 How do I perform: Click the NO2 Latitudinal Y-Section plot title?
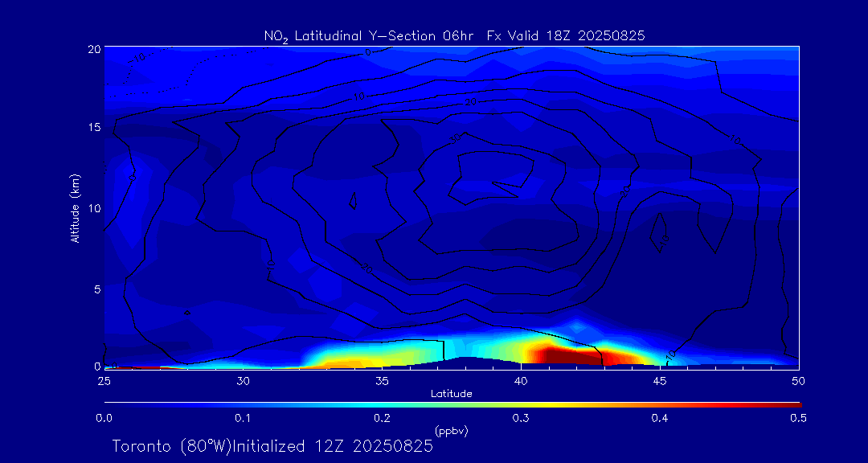[454, 35]
